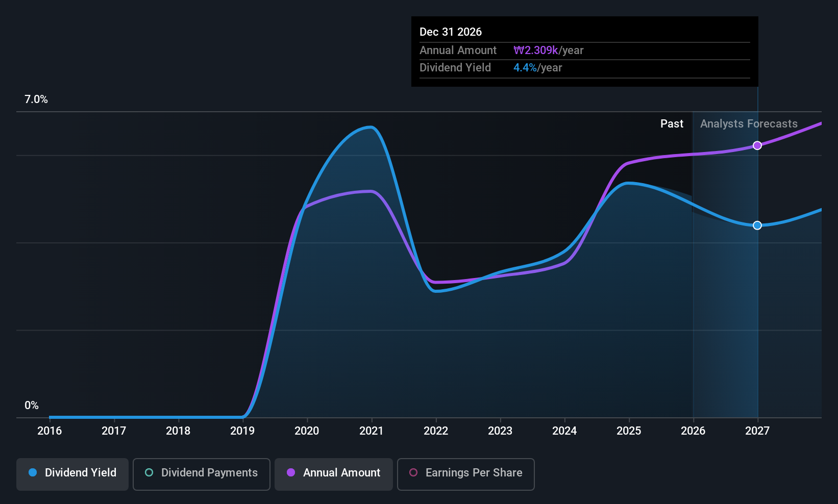Show the Earnings Per Share series
Viewport: 838px width, 504px height.
466,474
